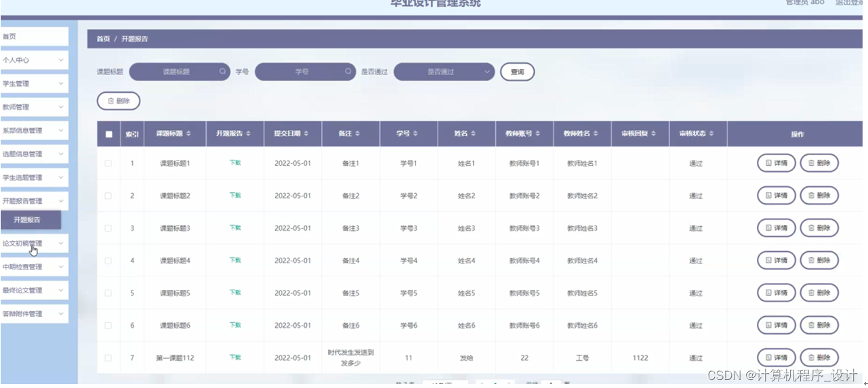Click 首页 in the breadcrumb

103,39
